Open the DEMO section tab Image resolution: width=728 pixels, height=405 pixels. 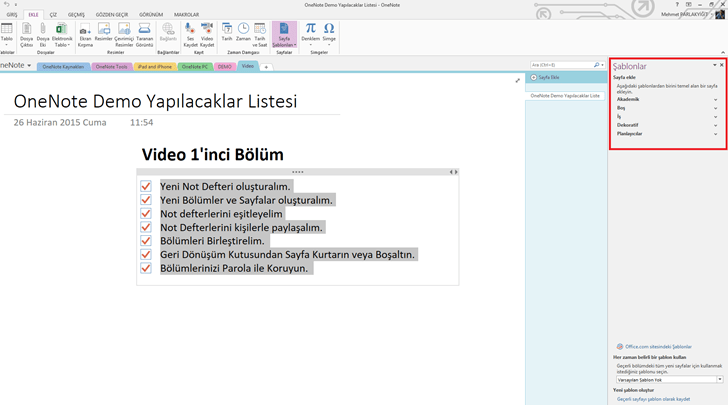(x=225, y=67)
